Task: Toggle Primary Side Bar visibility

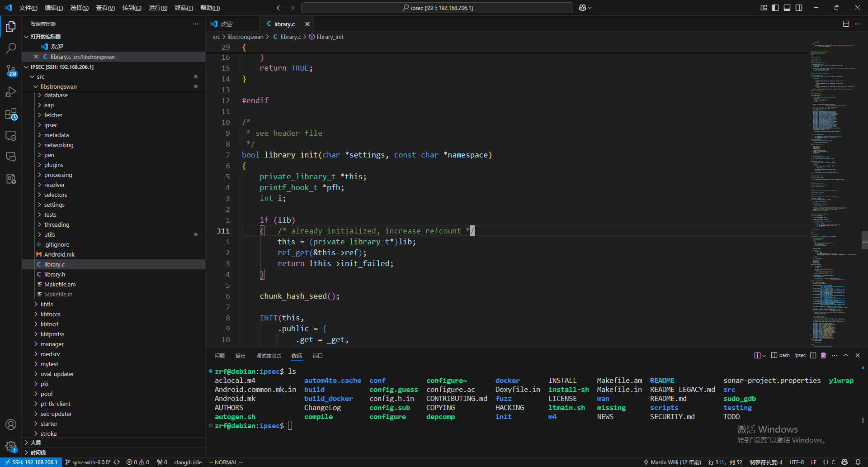Action: (x=775, y=8)
